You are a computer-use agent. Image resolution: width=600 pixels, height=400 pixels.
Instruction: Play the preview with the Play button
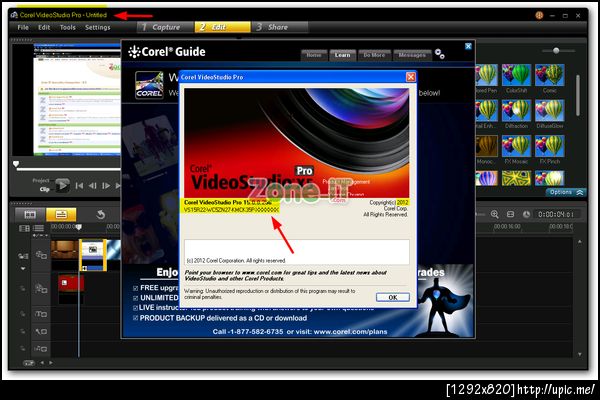point(62,186)
